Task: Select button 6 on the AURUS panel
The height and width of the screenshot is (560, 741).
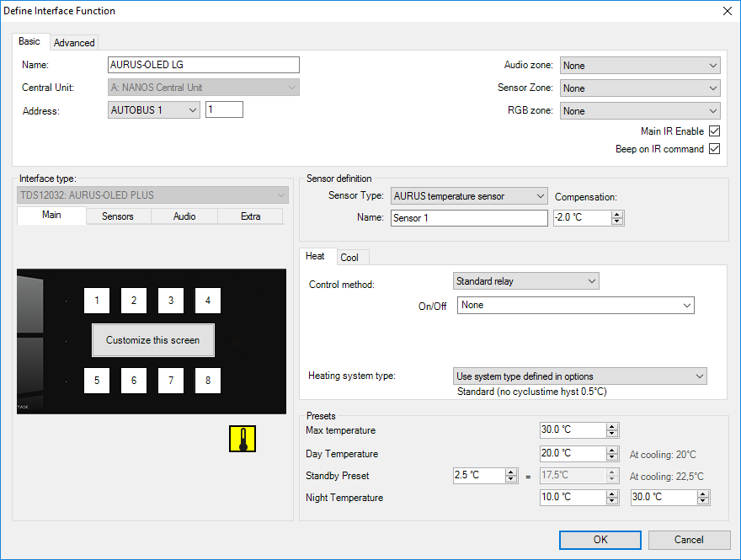Action: 134,381
